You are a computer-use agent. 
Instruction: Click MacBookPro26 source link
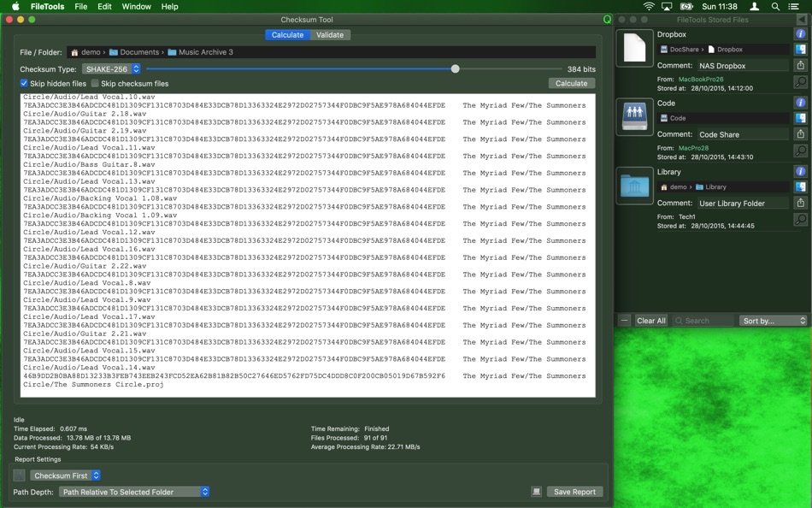[x=701, y=80]
